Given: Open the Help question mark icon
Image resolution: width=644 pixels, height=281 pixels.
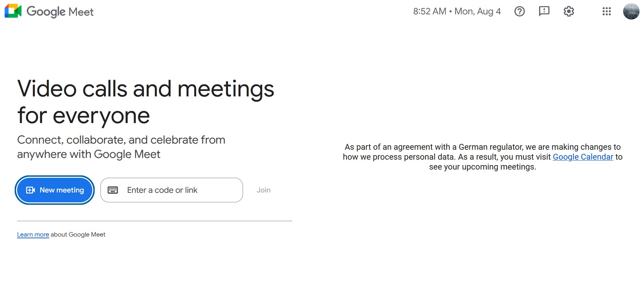Looking at the screenshot, I should click(x=519, y=12).
